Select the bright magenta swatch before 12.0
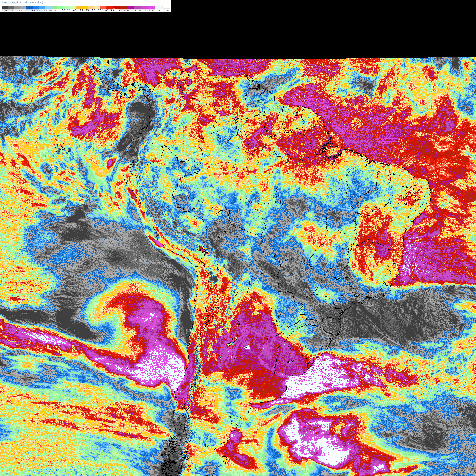 point(152,7)
